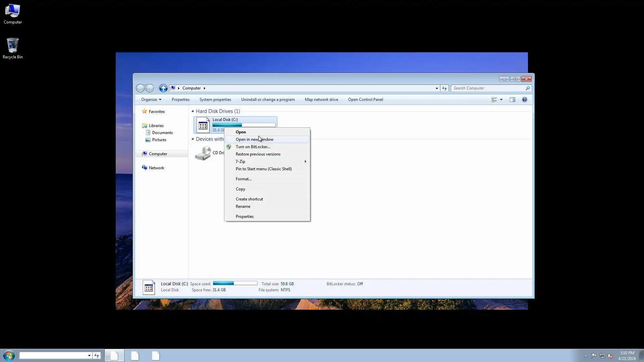
Task: Click Map network drive button
Action: pyautogui.click(x=321, y=100)
